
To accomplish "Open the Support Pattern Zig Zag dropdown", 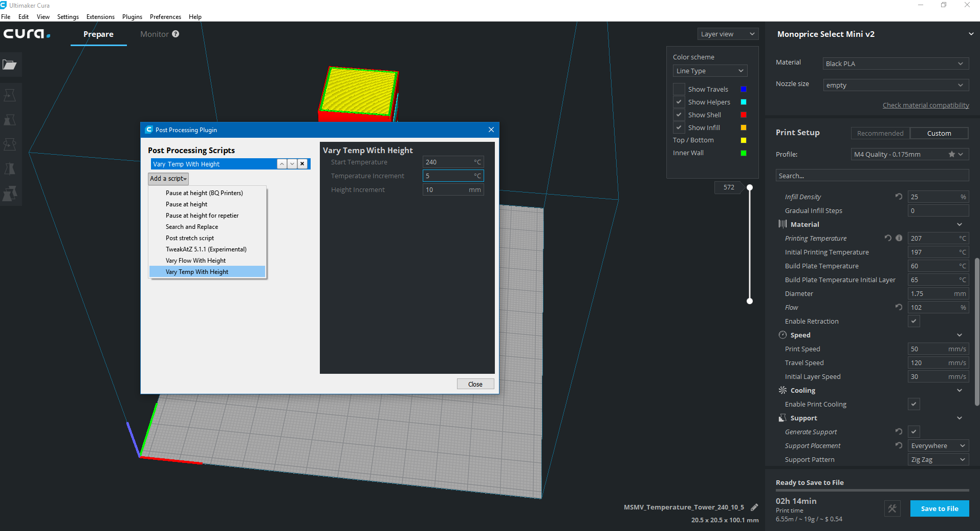I will pyautogui.click(x=938, y=459).
